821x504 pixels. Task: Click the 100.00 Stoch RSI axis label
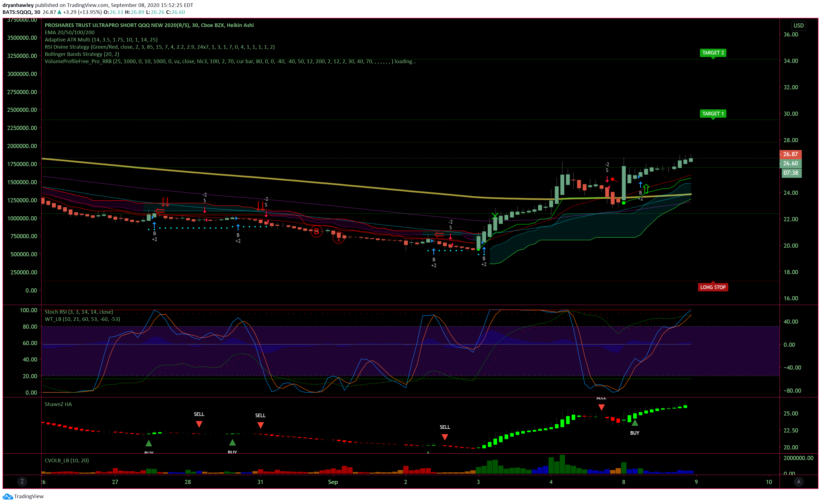29,310
